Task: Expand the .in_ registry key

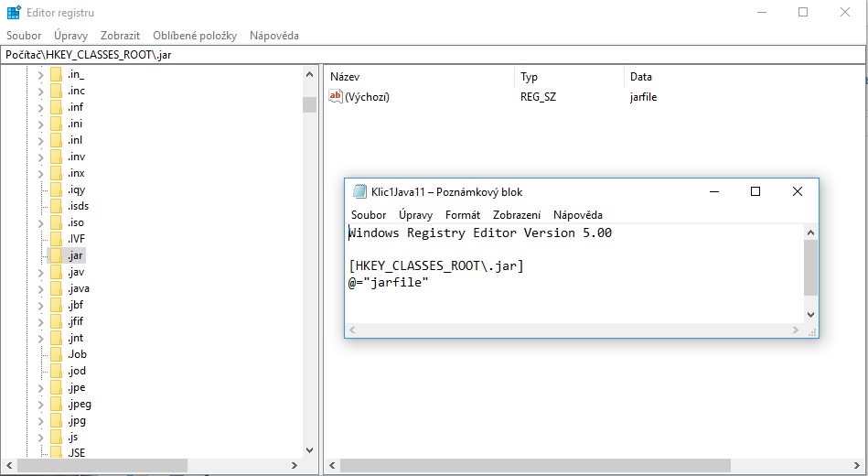Action: (x=40, y=75)
